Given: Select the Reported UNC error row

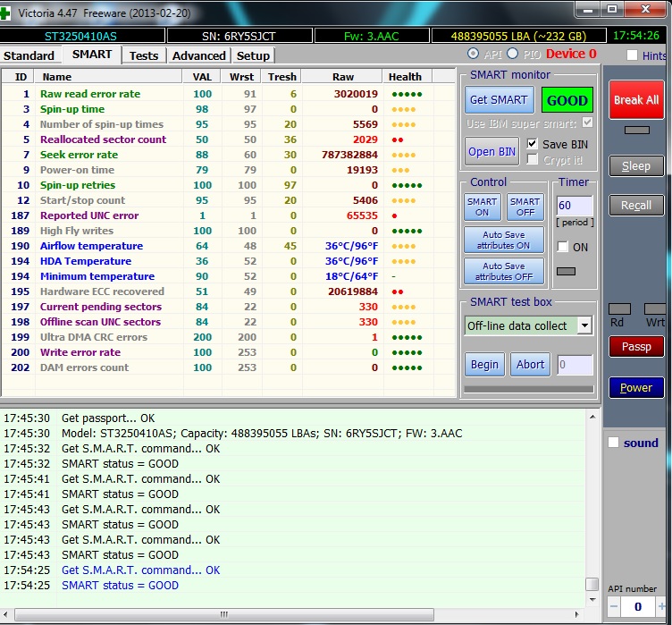Looking at the screenshot, I should click(x=228, y=215).
